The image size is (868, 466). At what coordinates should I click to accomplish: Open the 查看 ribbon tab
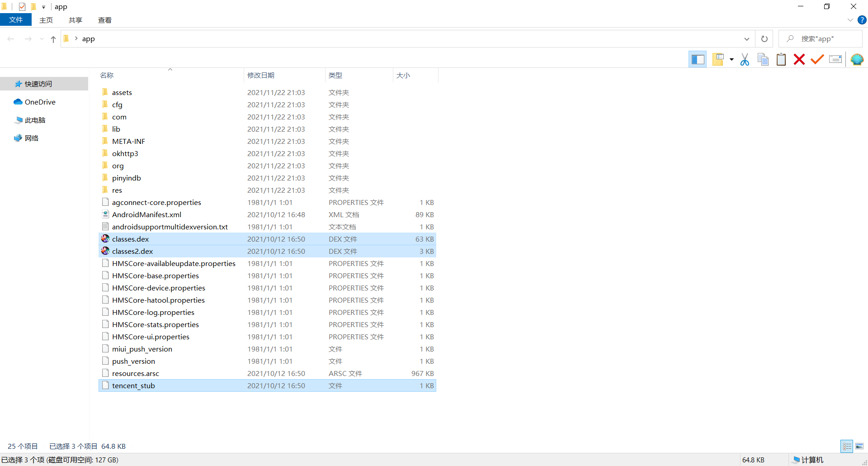pyautogui.click(x=105, y=20)
